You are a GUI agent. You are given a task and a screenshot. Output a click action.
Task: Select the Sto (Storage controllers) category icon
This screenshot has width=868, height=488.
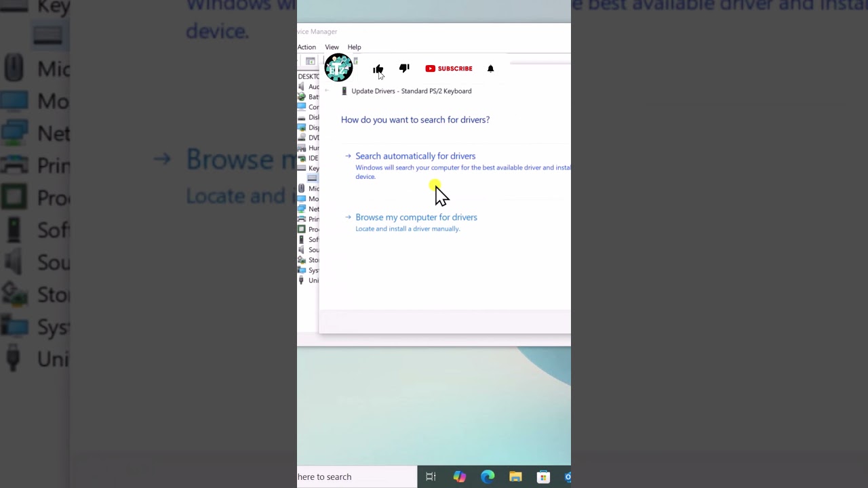(301, 260)
